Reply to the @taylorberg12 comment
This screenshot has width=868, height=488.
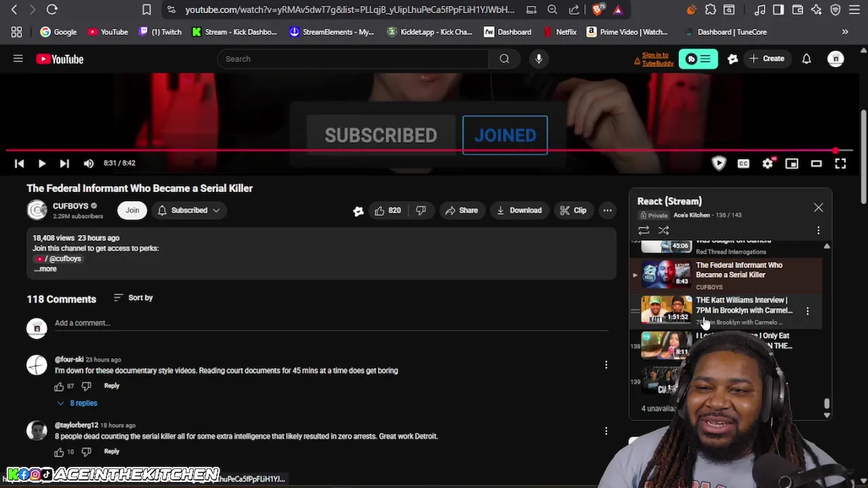pos(111,451)
